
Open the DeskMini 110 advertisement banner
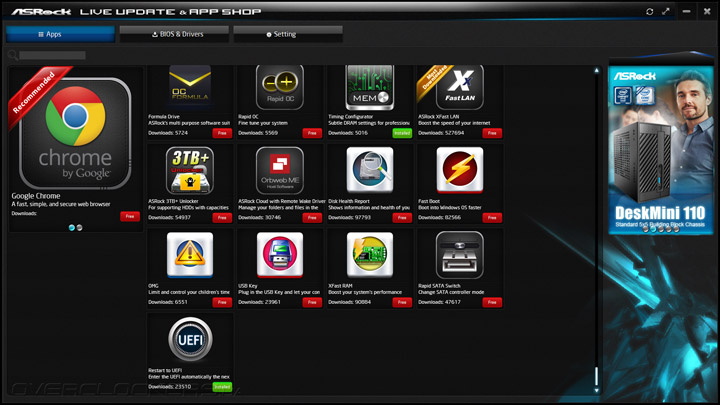(x=661, y=150)
